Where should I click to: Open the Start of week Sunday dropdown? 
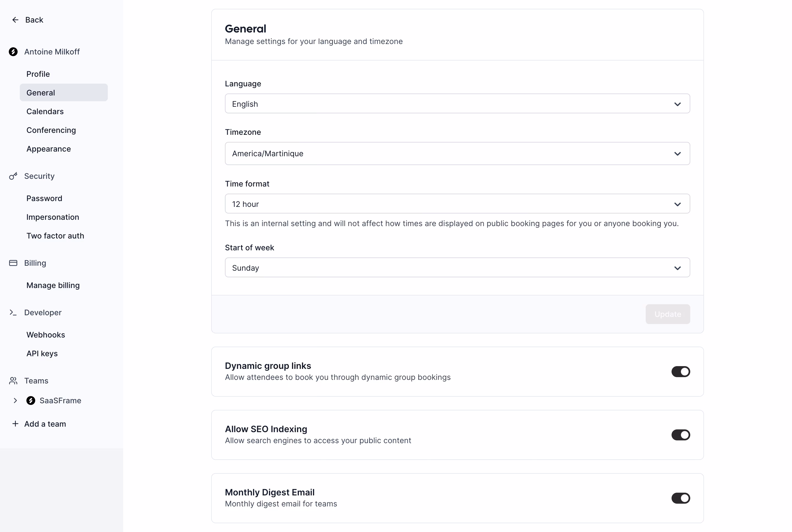coord(457,267)
